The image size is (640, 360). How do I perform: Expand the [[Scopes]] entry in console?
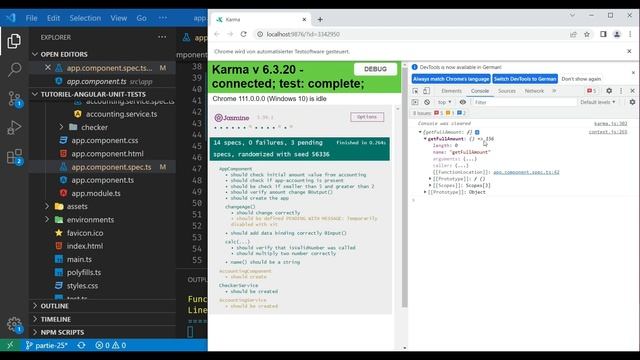(x=430, y=185)
